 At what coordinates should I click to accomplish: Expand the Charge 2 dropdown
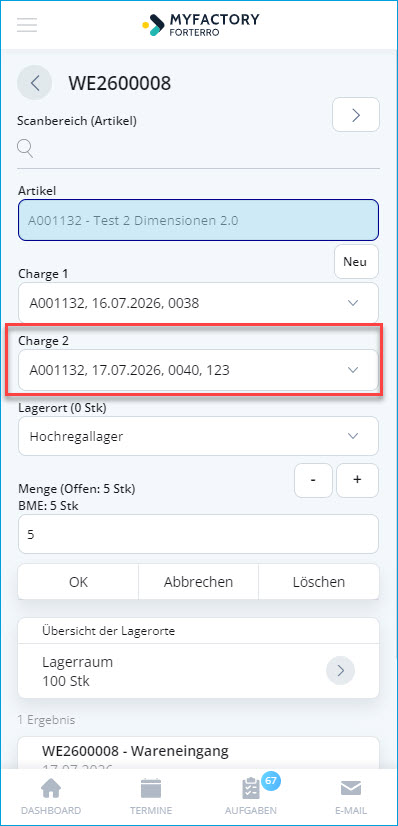198,370
